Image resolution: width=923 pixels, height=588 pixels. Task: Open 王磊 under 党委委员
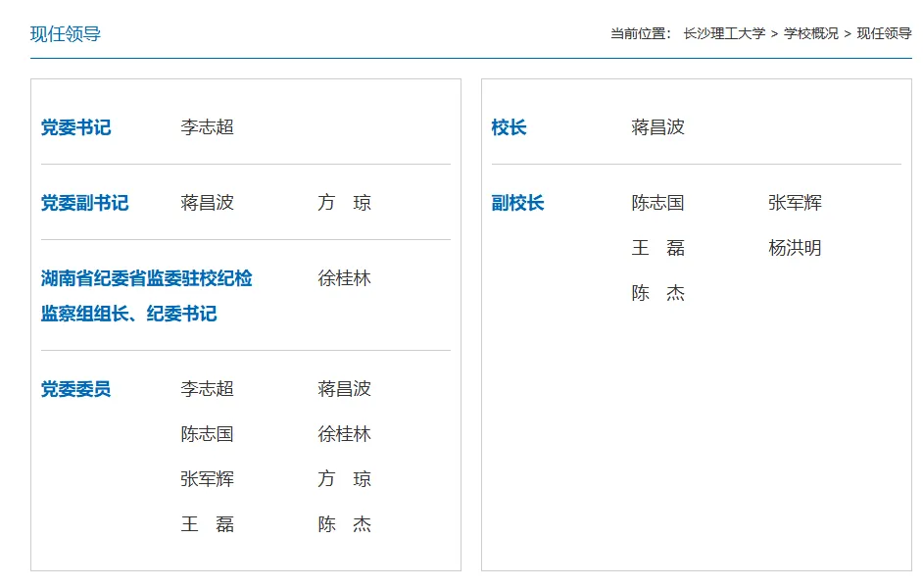pyautogui.click(x=207, y=524)
